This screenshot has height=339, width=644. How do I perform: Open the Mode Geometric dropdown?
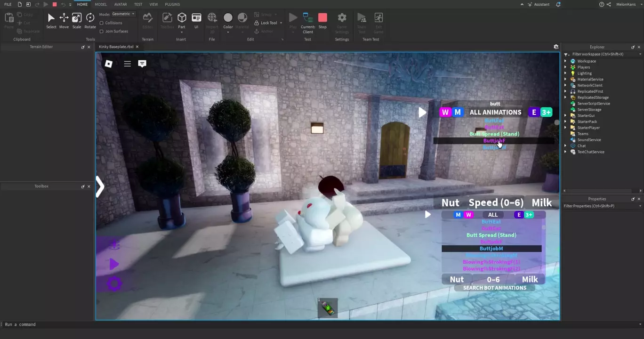123,14
